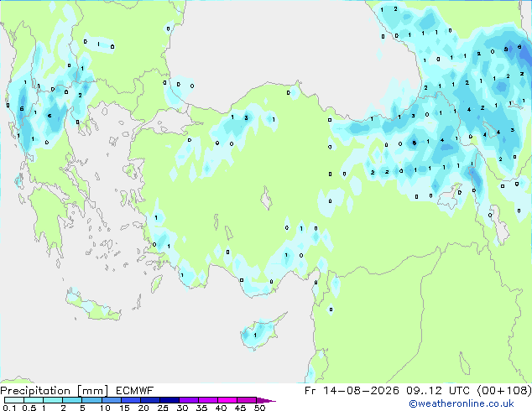The image size is (532, 411).
Task: Click the '15' legend scale value
Action: point(124,408)
